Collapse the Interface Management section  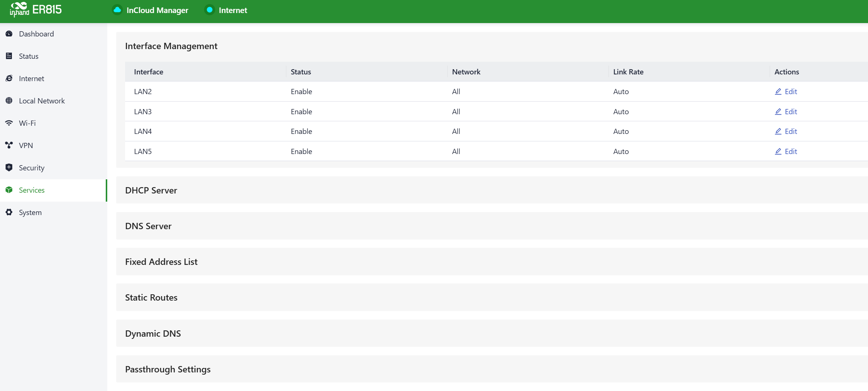coord(171,46)
